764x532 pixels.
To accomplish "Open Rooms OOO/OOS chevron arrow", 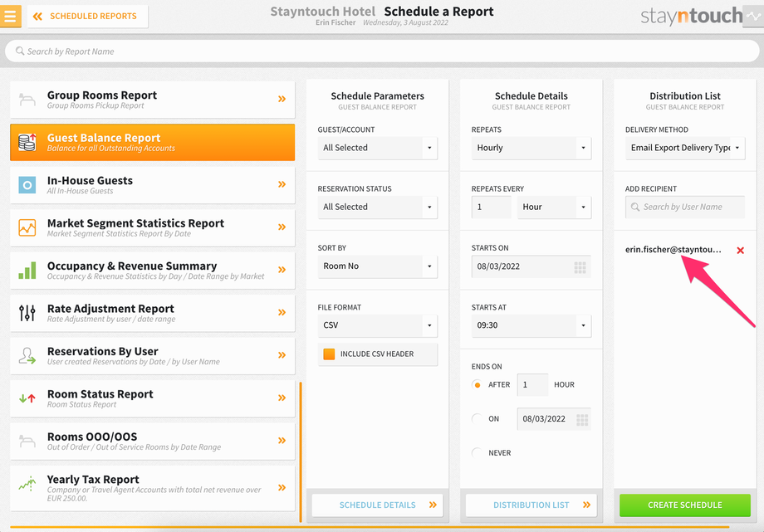I will click(x=282, y=441).
